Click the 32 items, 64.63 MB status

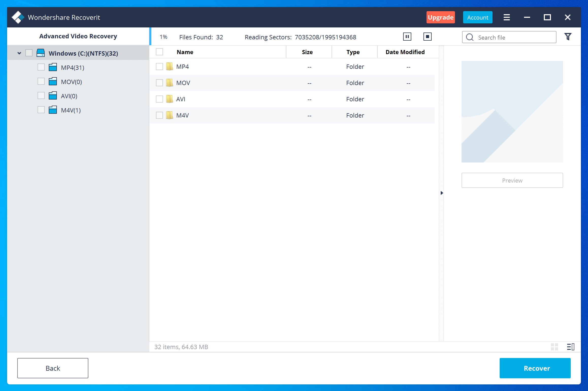181,347
